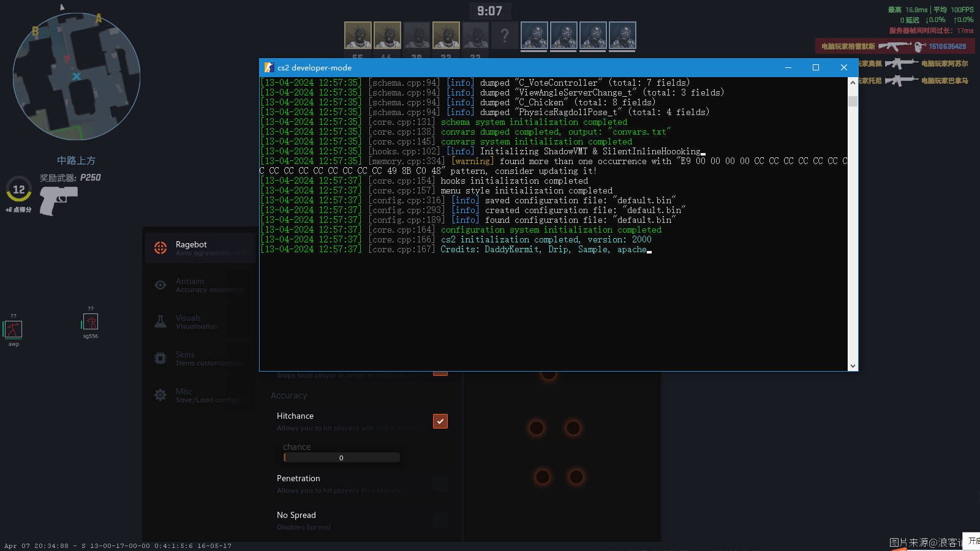Open the Misc Save/Load config tab
Screen dimensions: 980x551
coord(200,395)
